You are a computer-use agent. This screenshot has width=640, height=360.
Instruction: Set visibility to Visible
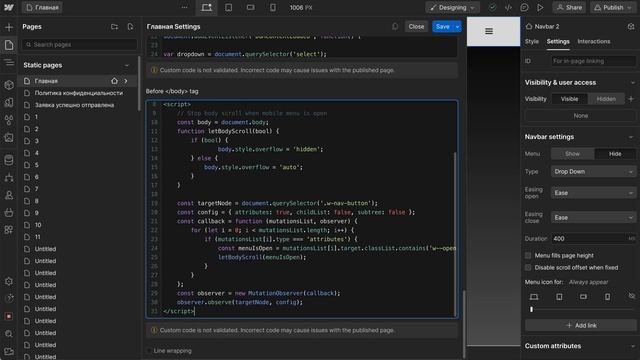pyautogui.click(x=569, y=99)
